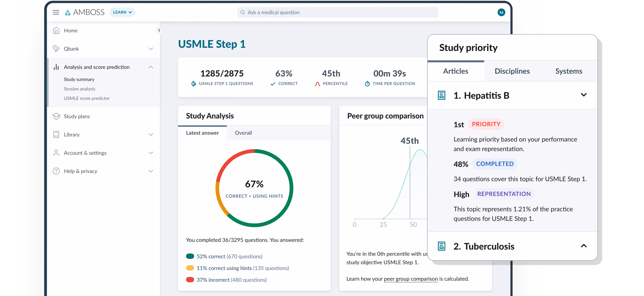Viewport: 644px width, 296px height.
Task: Click '11% correct using hints' legend text
Action: tap(224, 268)
